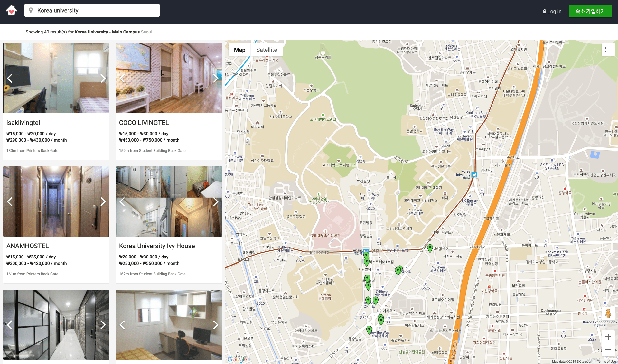
Task: Click the COCO LIVINGTEL hallway photo
Action: click(169, 78)
